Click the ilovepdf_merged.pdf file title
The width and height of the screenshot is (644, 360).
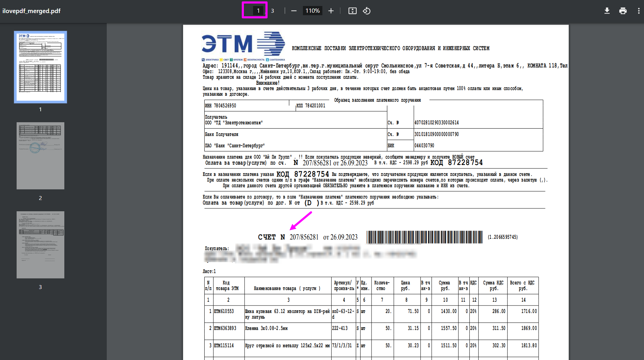point(31,11)
